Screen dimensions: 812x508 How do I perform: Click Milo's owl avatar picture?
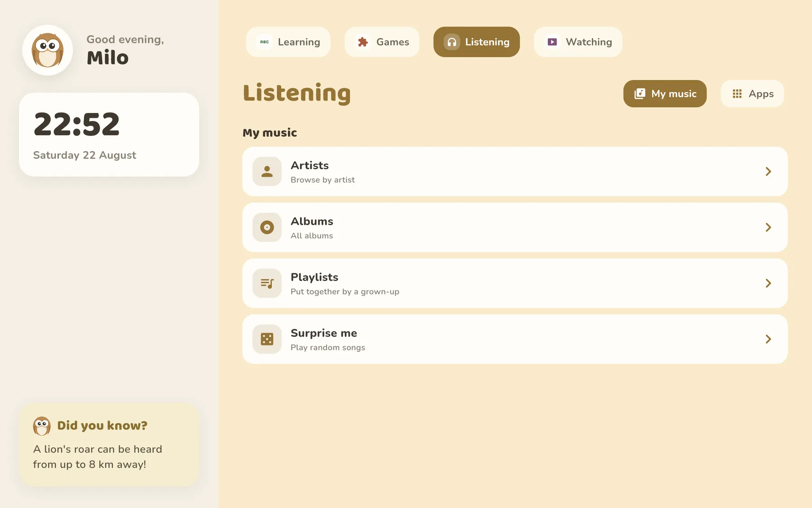[x=48, y=50]
